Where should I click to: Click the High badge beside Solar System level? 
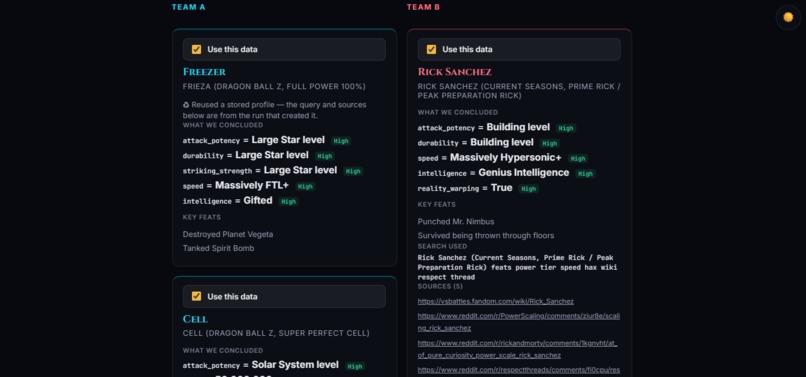coord(355,367)
